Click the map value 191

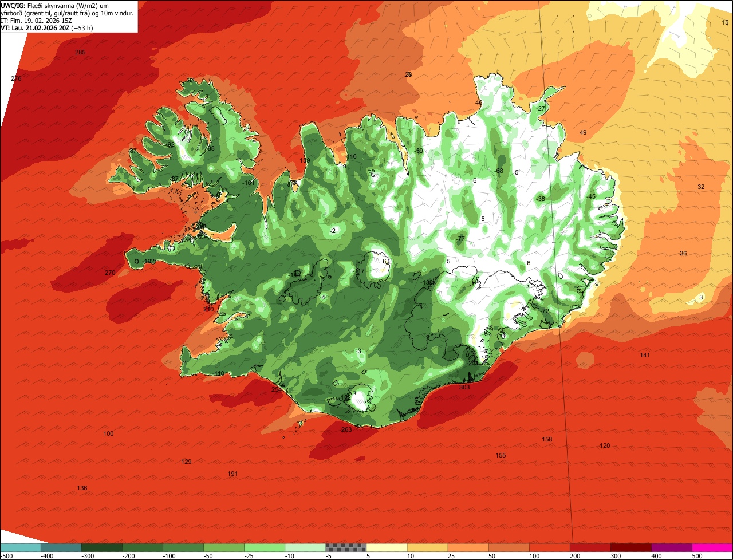pos(232,474)
